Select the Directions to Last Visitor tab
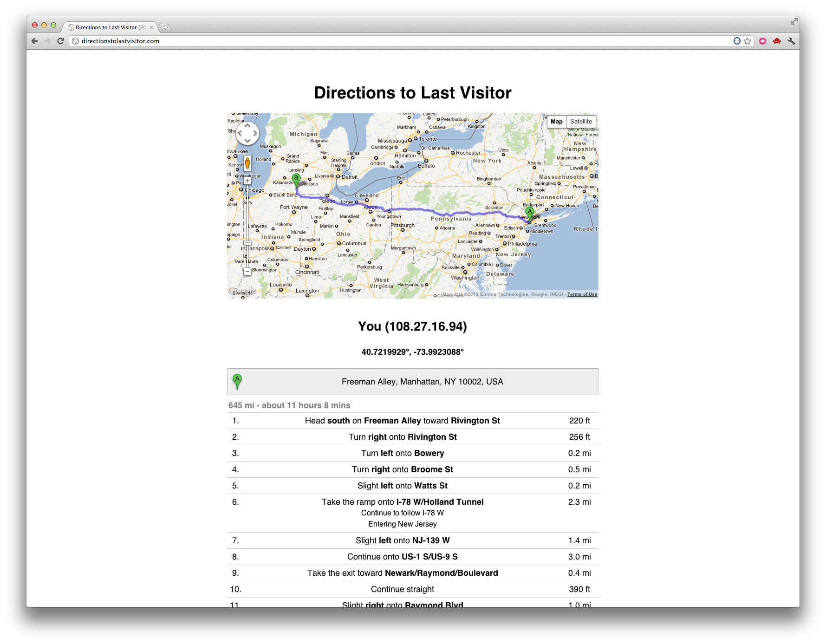 [x=111, y=27]
